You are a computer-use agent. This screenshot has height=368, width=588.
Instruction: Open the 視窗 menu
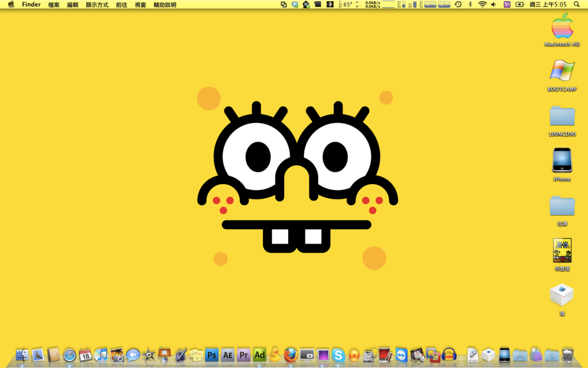pyautogui.click(x=141, y=5)
